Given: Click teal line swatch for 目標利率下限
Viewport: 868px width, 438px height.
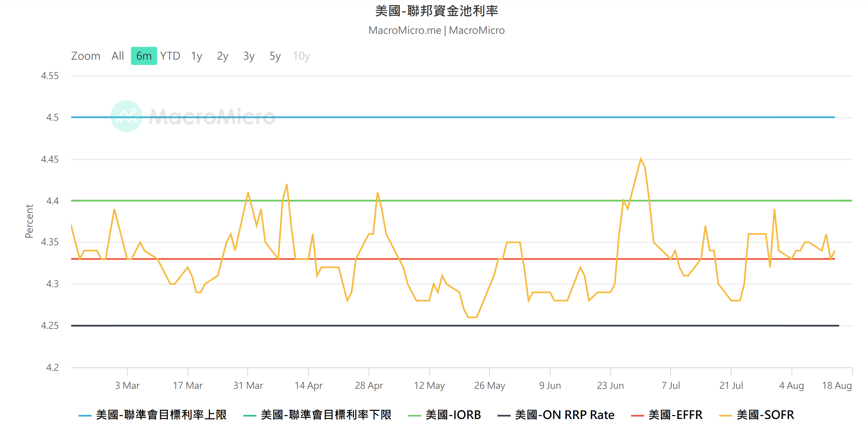Looking at the screenshot, I should (250, 416).
